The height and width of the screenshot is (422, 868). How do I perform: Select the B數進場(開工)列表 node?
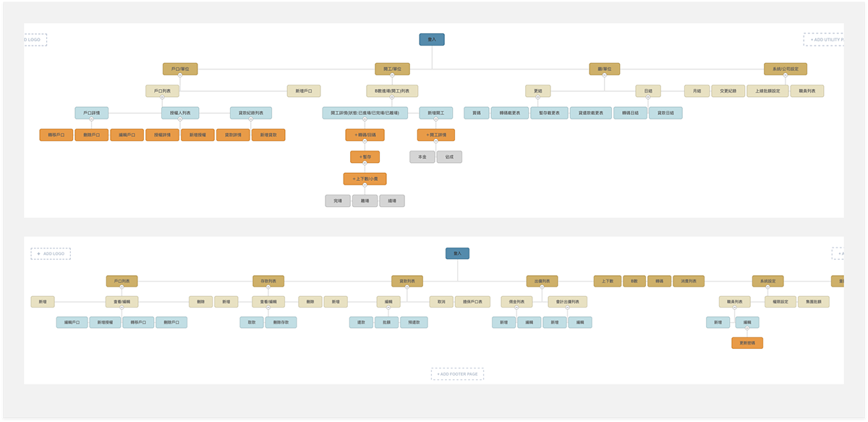click(x=392, y=91)
